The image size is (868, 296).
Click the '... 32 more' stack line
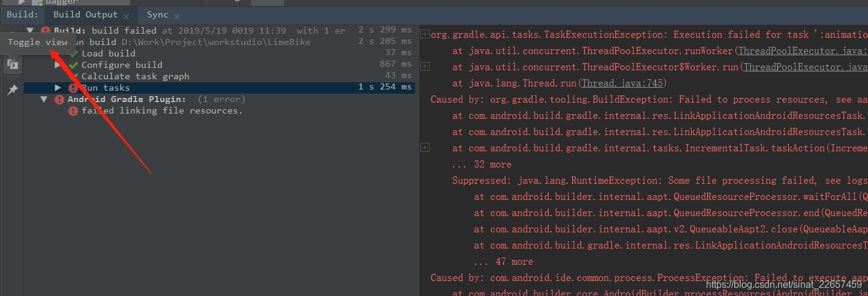(482, 164)
